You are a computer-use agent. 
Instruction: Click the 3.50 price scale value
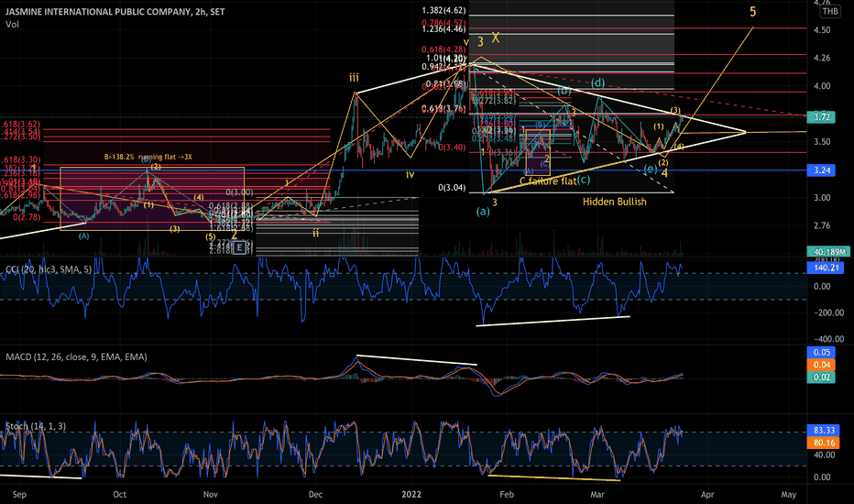[x=822, y=142]
